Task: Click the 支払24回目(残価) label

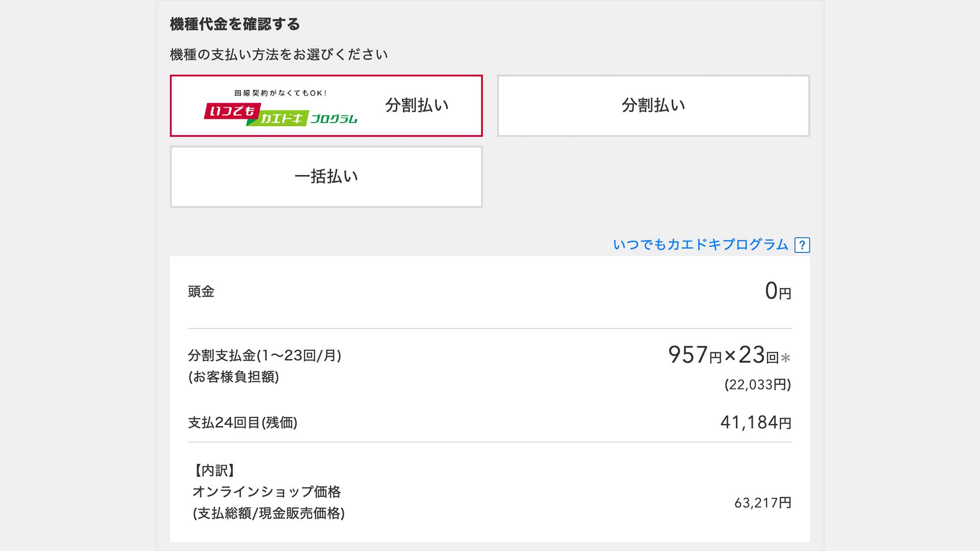Action: coord(242,422)
